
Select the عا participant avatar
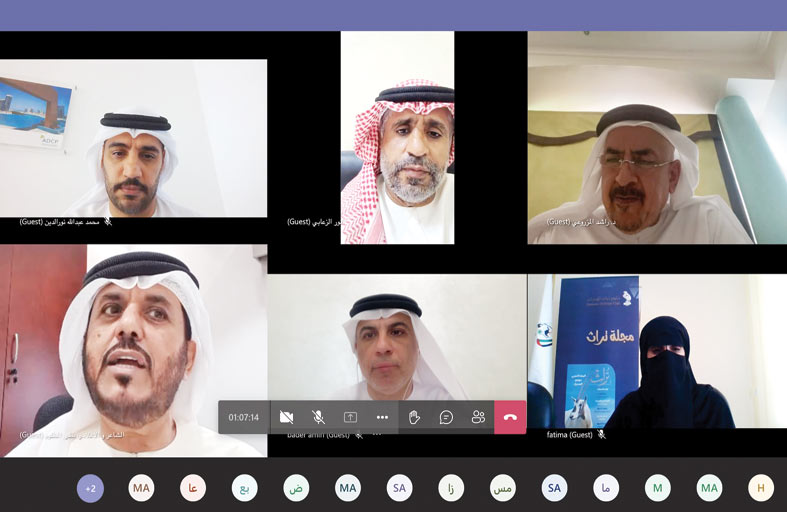[x=193, y=488]
